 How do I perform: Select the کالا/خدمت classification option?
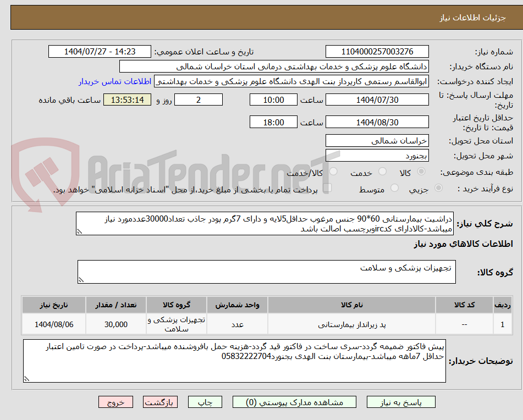333,172
